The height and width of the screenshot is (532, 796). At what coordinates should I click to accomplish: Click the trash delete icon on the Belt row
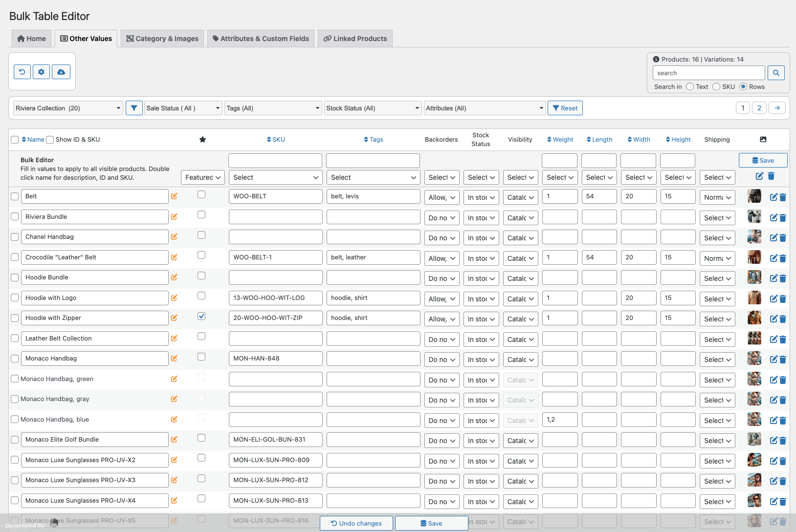tap(783, 197)
